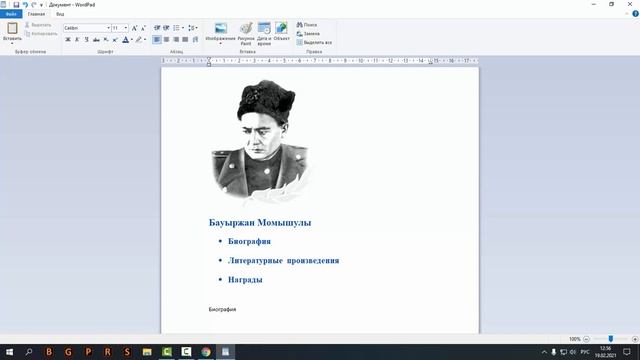
Task: Open the line spacing dropdown
Action: click(x=193, y=28)
